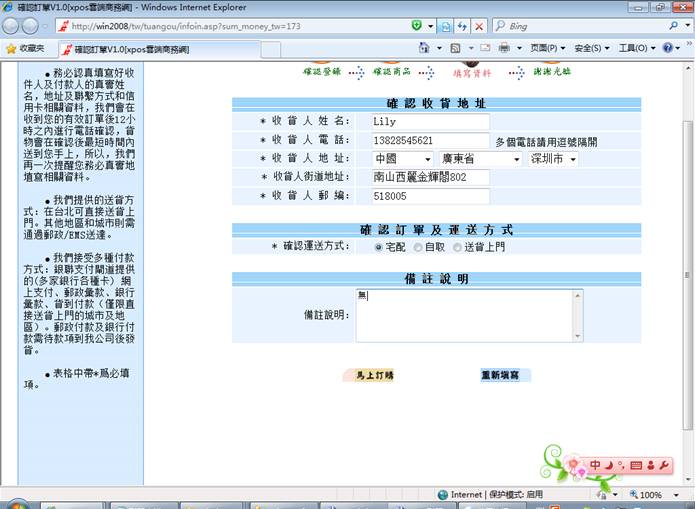Click the 重新填寫 reset button

click(x=504, y=376)
